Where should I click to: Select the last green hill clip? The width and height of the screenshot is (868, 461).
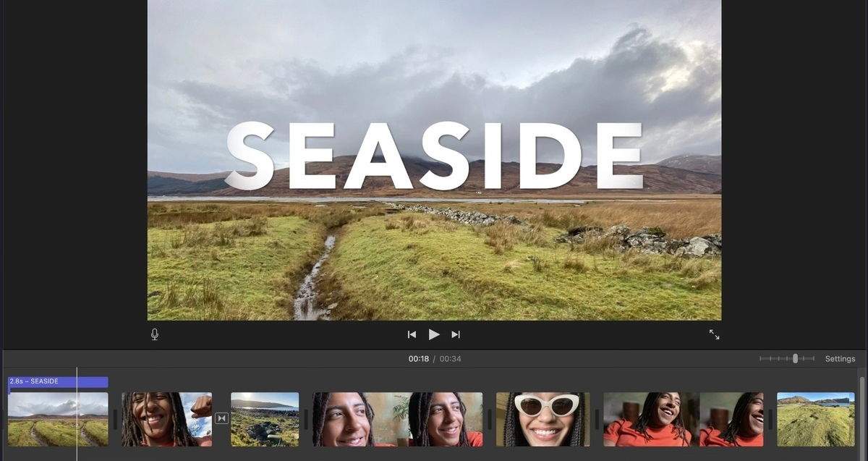click(x=815, y=419)
